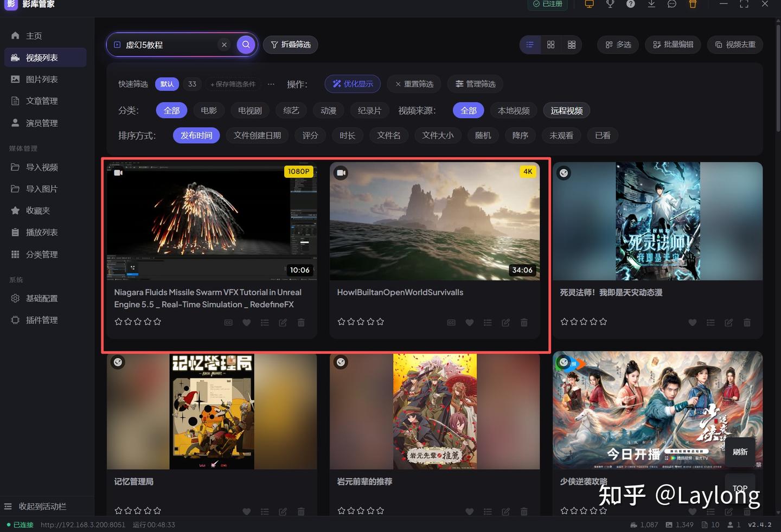
Task: Filter source by 本地视频
Action: [x=514, y=111]
